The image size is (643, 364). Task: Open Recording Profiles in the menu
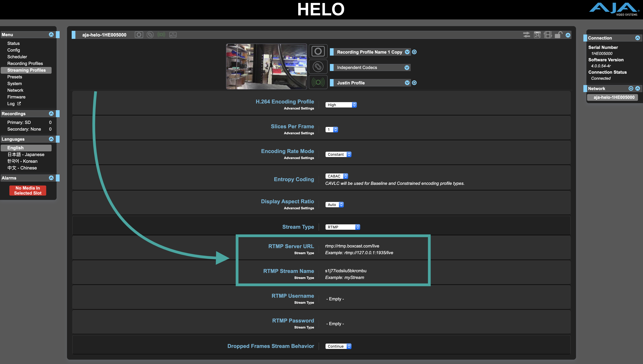pos(25,63)
